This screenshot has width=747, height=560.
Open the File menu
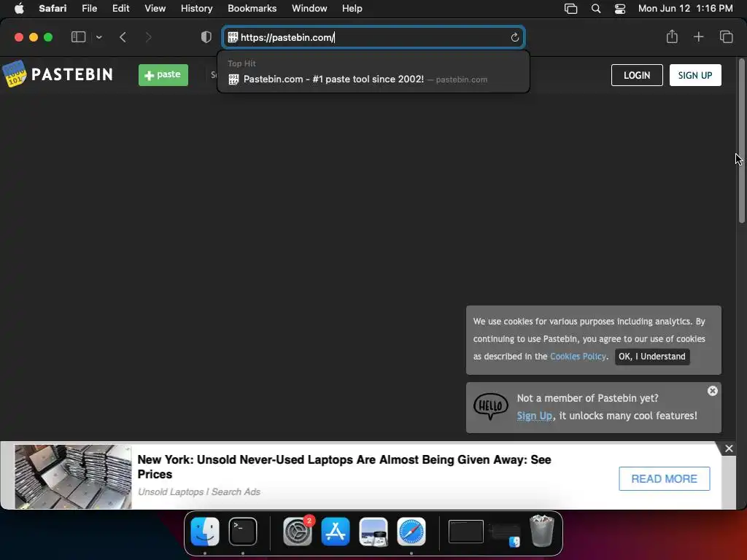tap(89, 8)
